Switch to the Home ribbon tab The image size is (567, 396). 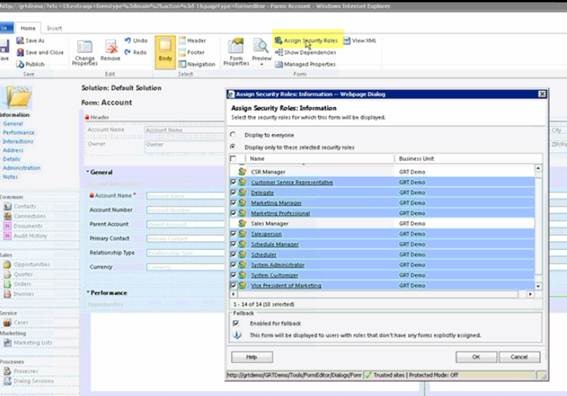pos(28,28)
